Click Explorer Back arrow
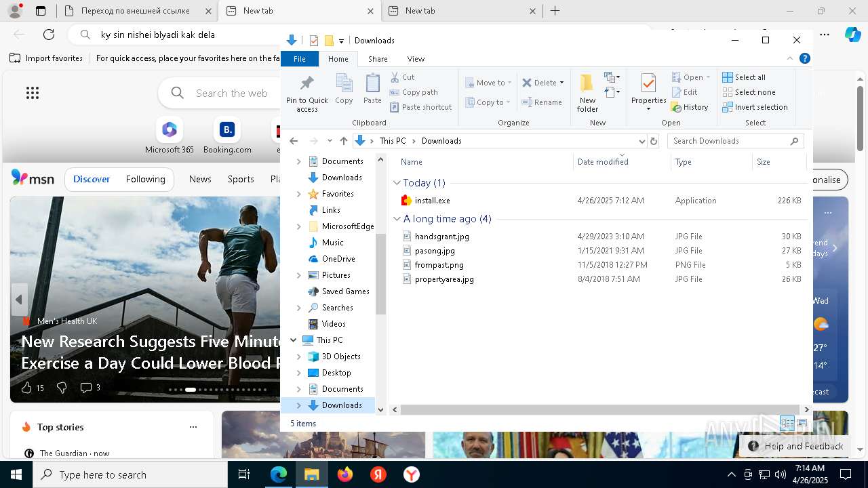868x488 pixels. coord(294,141)
